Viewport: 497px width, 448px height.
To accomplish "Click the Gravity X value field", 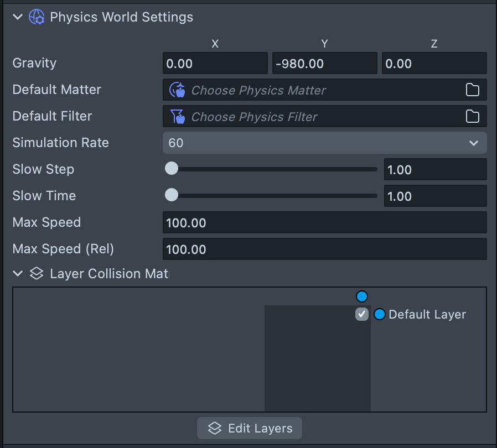I will point(215,64).
